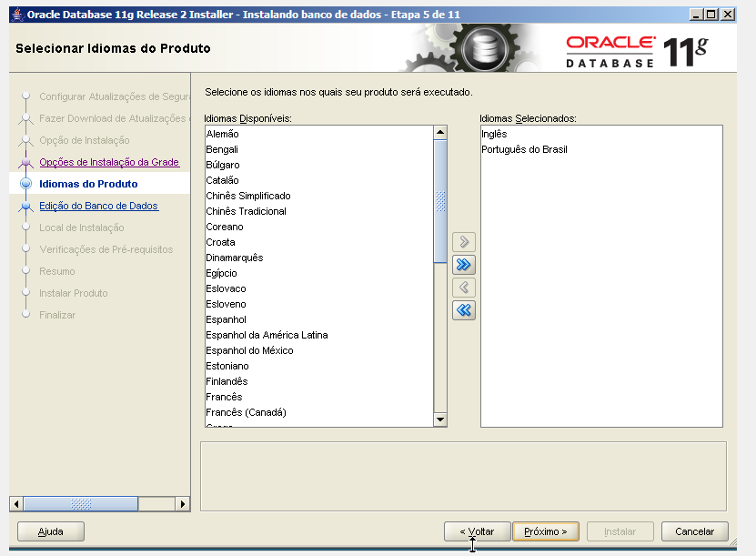Screen dimensions: 756x556
Task: Click the available languages vertical scrollbar thumb
Action: 440,201
